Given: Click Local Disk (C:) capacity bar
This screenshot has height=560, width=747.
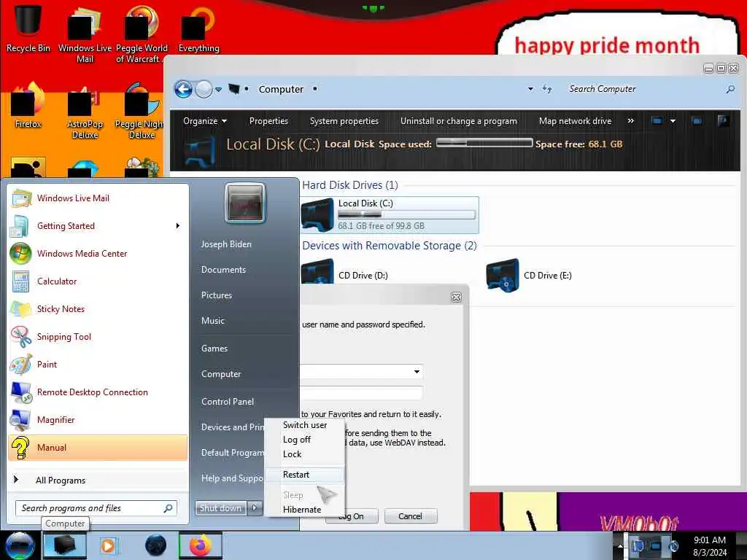Looking at the screenshot, I should [x=406, y=215].
